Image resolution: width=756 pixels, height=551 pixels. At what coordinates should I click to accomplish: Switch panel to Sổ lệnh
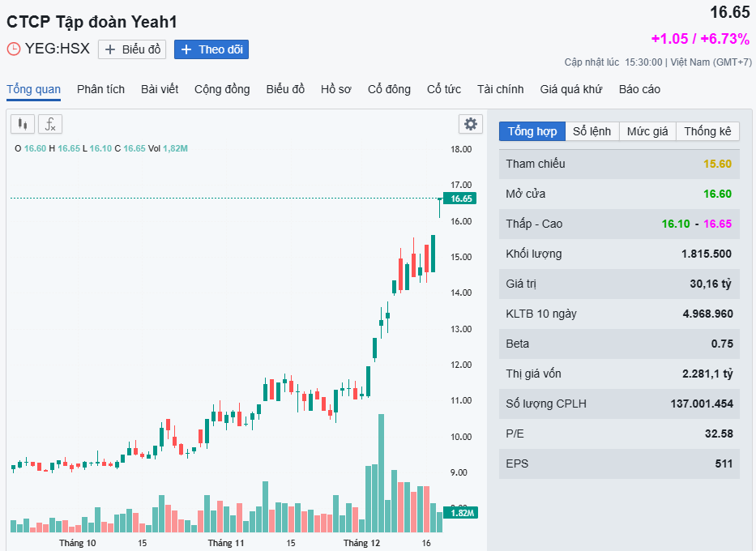pyautogui.click(x=592, y=131)
